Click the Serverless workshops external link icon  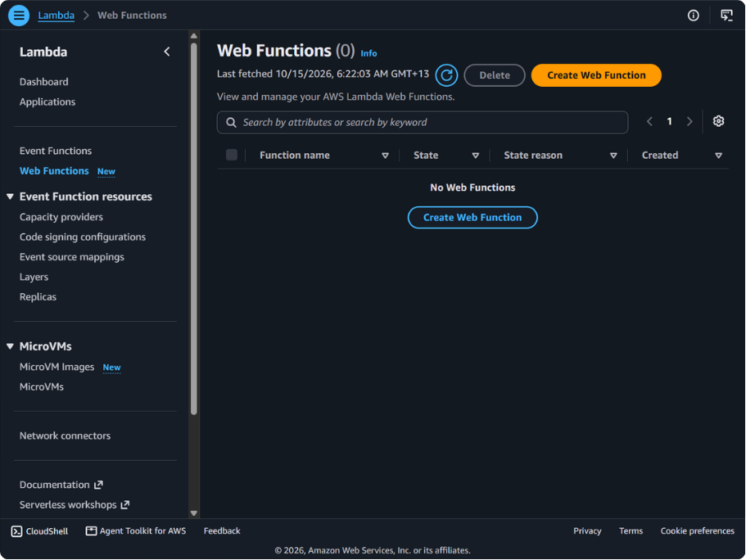(x=125, y=505)
